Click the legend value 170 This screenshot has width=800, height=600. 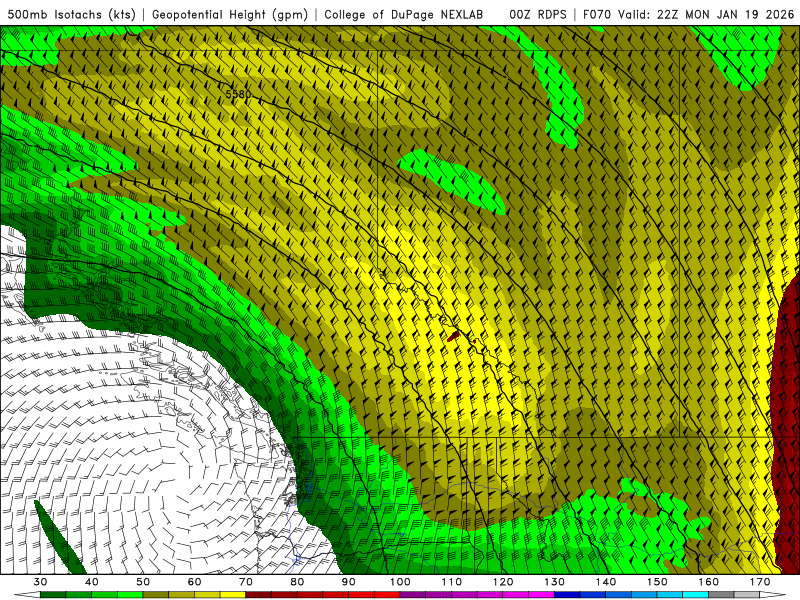[760, 582]
